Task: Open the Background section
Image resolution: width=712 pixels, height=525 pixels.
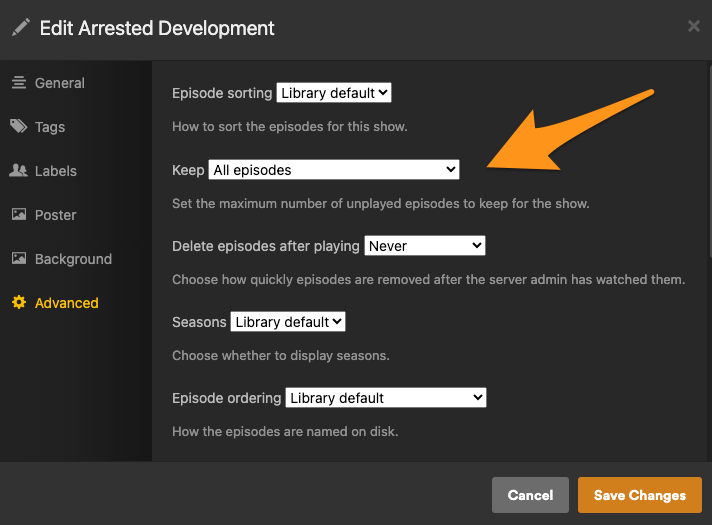Action: pyautogui.click(x=73, y=259)
